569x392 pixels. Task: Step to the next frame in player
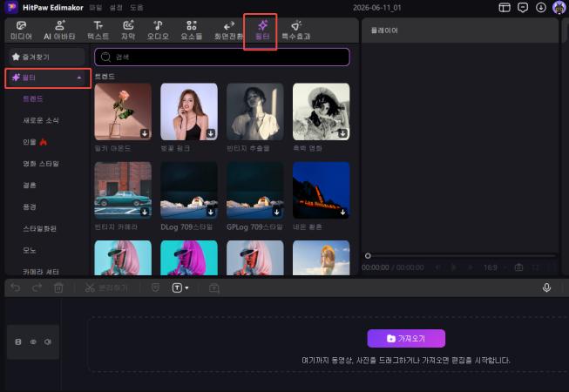[471, 267]
